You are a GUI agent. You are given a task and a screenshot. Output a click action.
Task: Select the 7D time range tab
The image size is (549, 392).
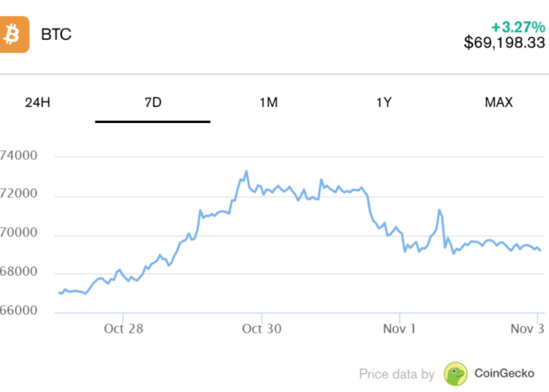152,102
